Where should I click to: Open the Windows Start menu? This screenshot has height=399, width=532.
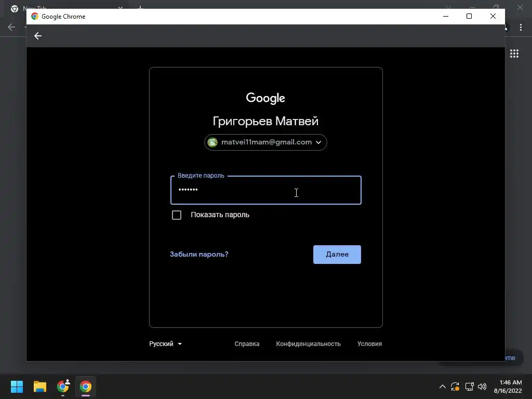tap(17, 387)
